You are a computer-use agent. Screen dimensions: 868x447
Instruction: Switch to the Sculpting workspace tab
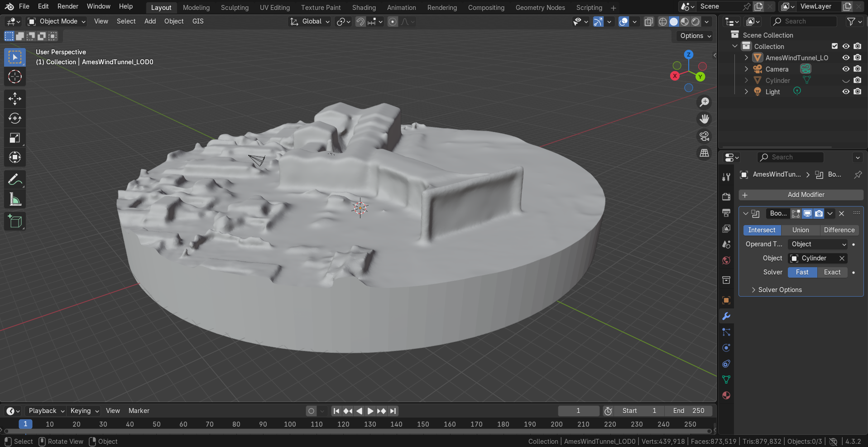235,8
